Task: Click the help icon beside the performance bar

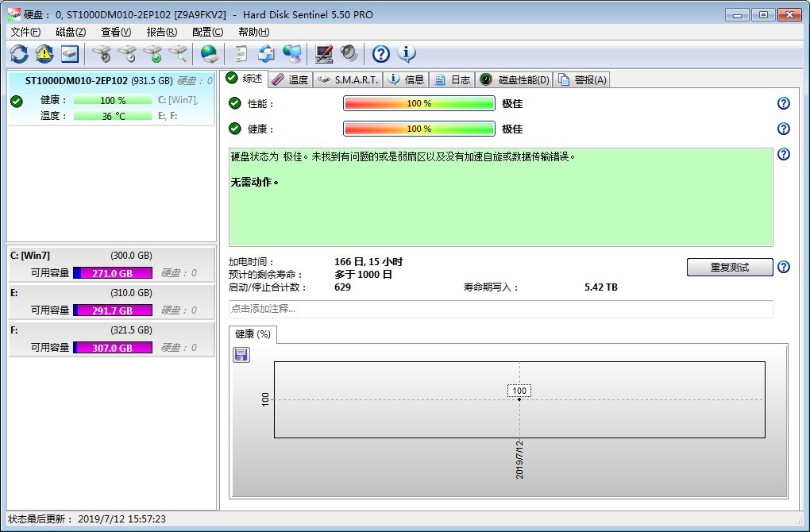Action: point(783,103)
